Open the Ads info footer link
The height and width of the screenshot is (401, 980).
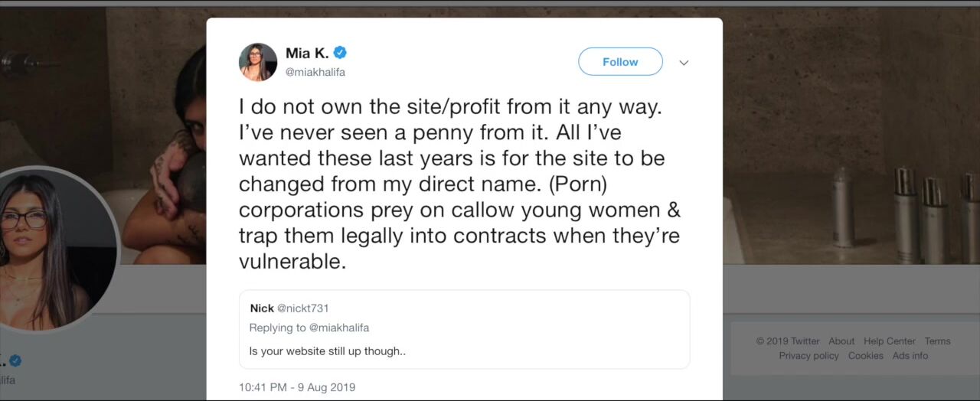[910, 356]
